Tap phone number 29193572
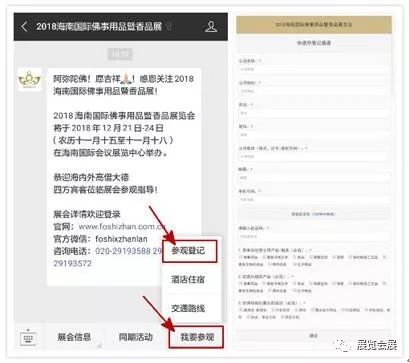 point(72,263)
